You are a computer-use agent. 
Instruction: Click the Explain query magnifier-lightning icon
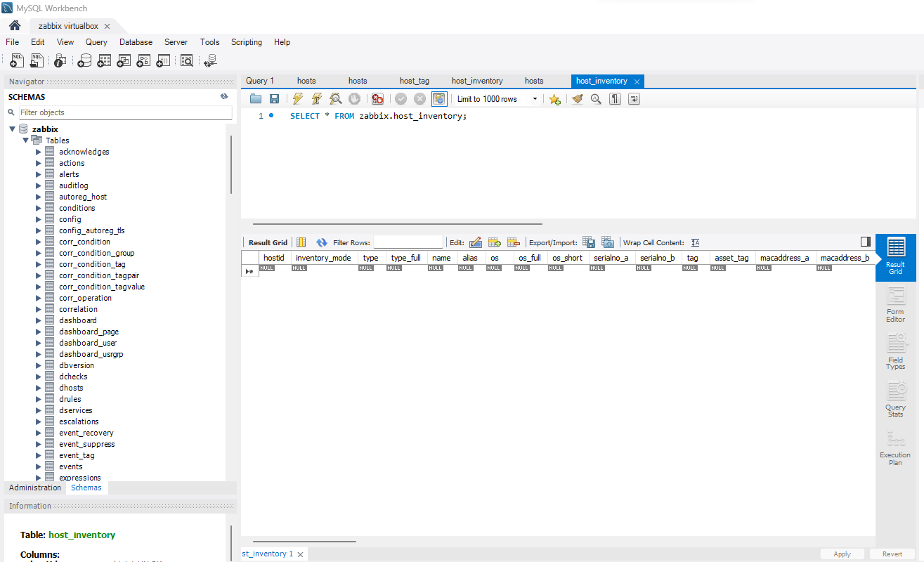coord(336,99)
